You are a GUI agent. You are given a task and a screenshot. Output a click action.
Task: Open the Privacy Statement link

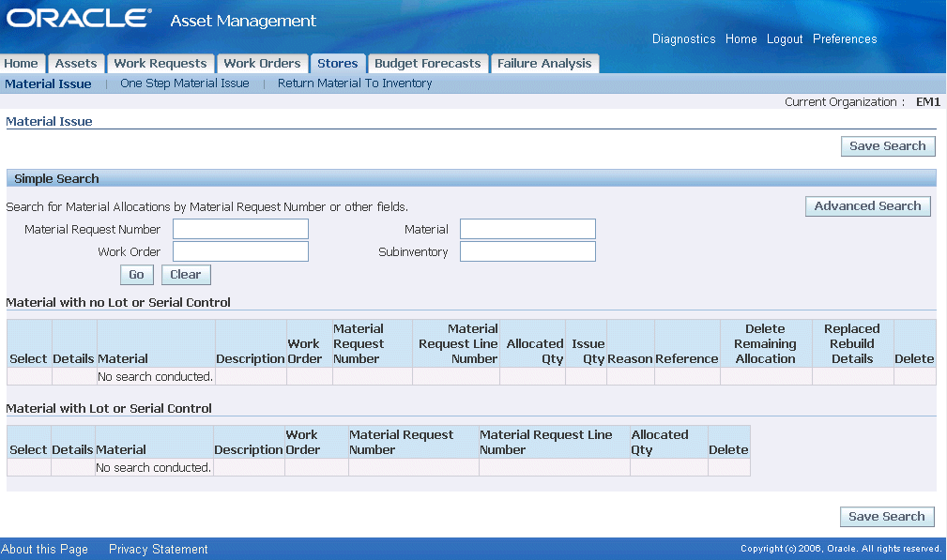click(x=159, y=549)
